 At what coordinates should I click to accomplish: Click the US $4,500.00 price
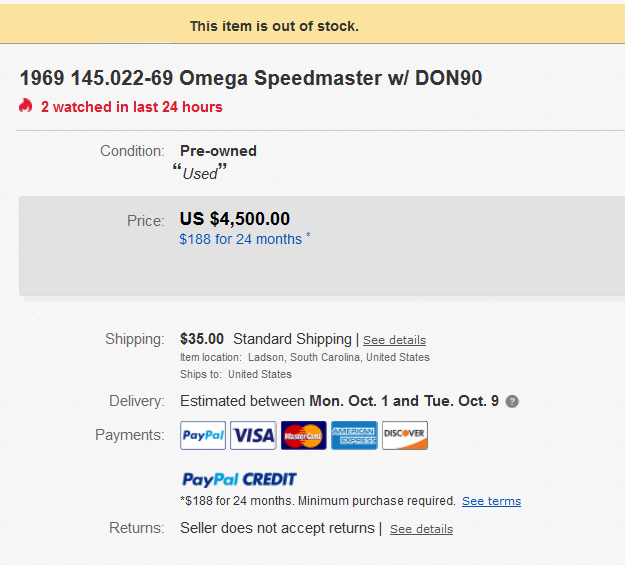click(235, 219)
